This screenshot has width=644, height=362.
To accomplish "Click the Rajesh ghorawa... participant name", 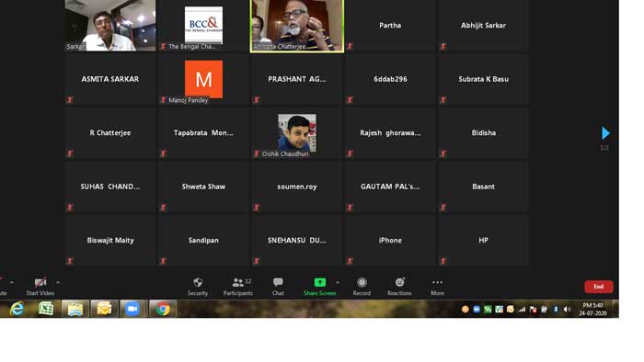I will point(390,133).
